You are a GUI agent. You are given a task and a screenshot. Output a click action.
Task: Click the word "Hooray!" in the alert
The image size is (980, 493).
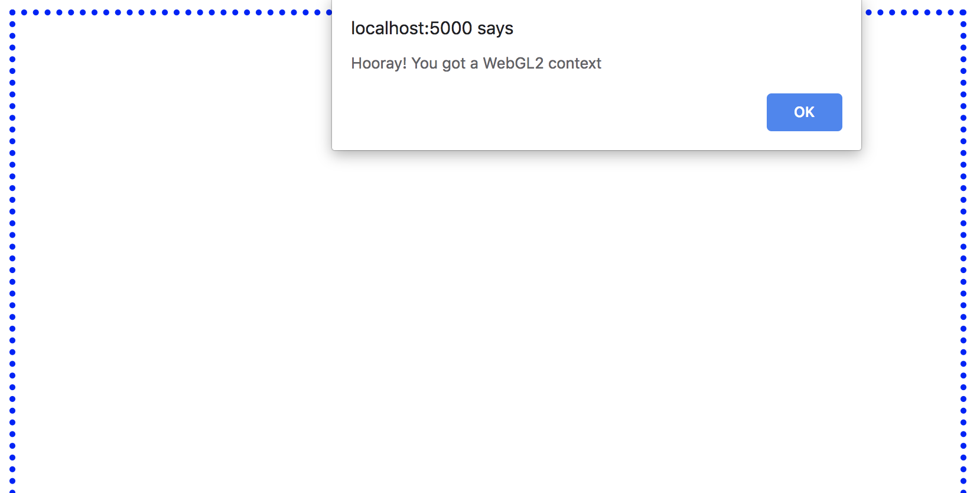tap(379, 63)
